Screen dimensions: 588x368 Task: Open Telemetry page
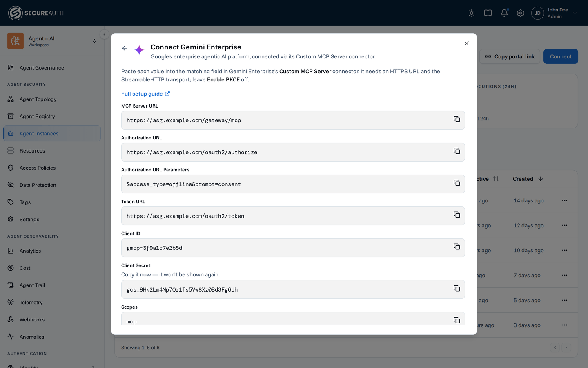[52, 302]
